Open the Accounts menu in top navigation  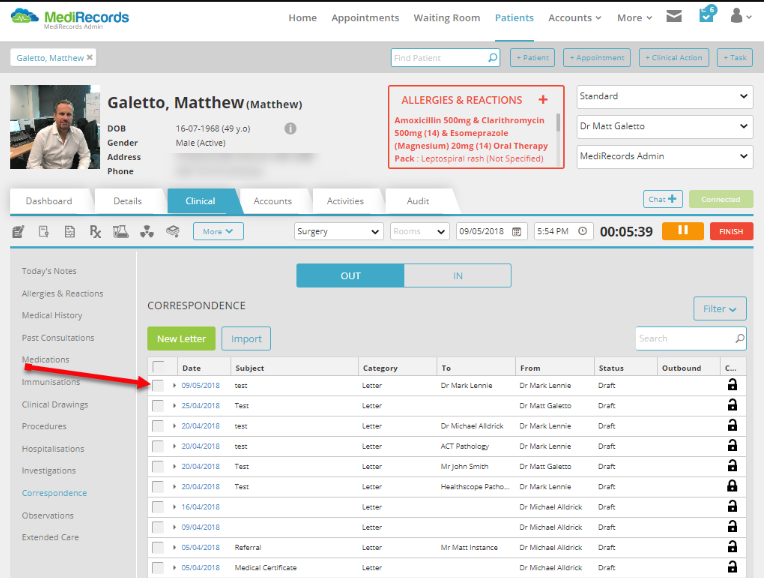point(574,18)
